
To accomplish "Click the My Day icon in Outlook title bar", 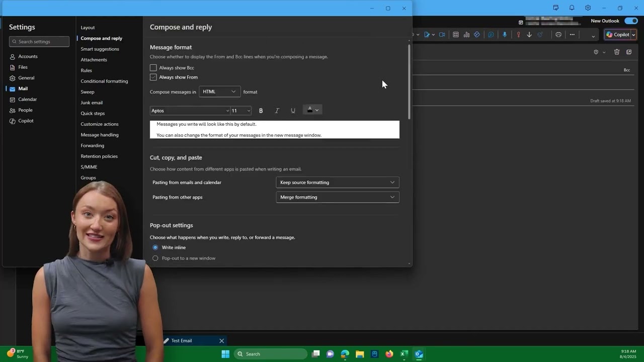I will pyautogui.click(x=556, y=8).
